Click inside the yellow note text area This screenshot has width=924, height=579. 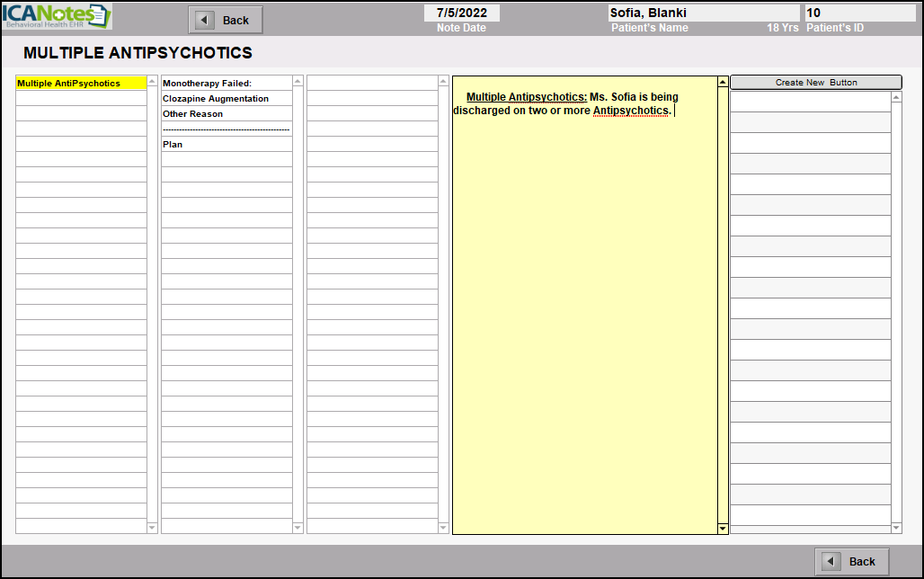(x=584, y=315)
